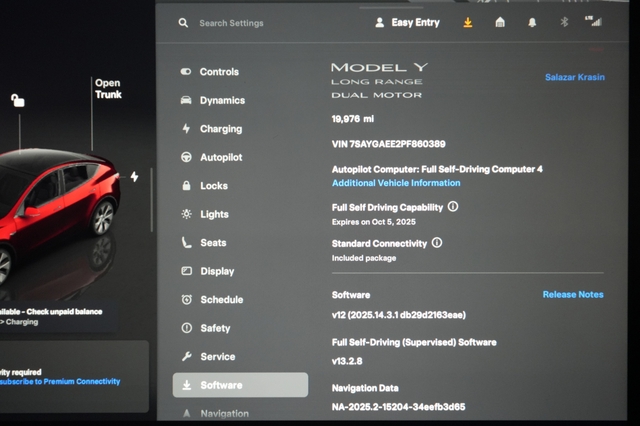The height and width of the screenshot is (426, 640).
Task: Tap the unlock padlock icon on car
Action: 18,100
